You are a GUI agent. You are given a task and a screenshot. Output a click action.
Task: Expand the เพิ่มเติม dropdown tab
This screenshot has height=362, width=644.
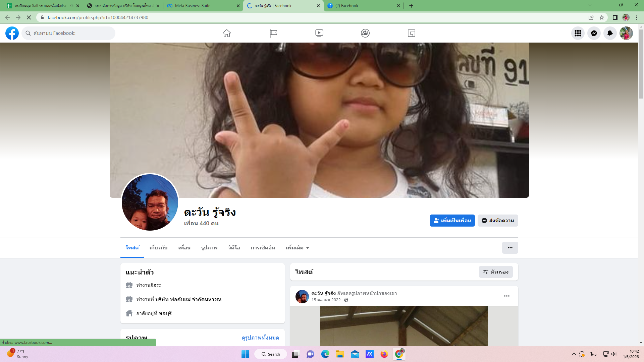297,248
